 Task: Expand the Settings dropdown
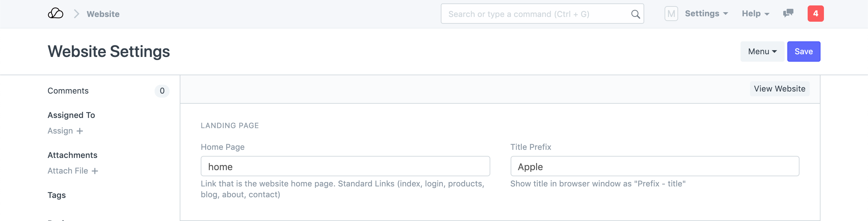(x=706, y=14)
